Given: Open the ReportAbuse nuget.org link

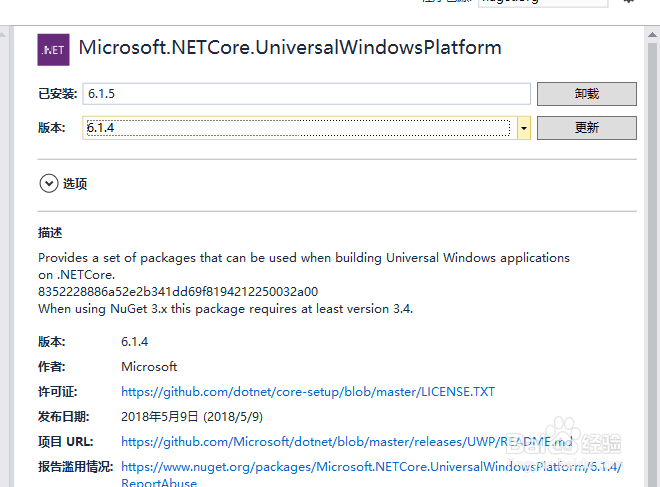Looking at the screenshot, I should (372, 467).
